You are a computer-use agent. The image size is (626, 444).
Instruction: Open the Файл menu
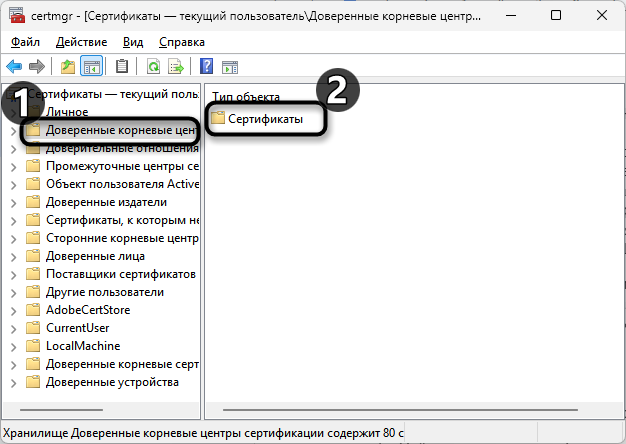(25, 42)
